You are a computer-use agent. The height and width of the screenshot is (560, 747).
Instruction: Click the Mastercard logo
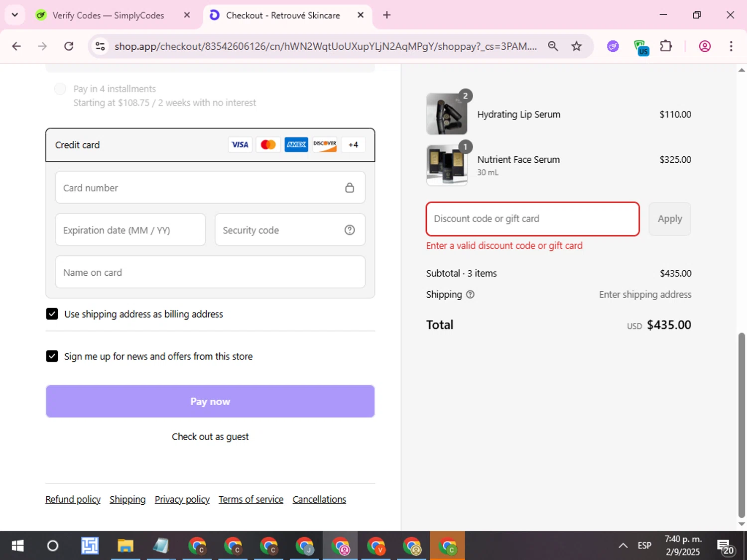tap(268, 145)
